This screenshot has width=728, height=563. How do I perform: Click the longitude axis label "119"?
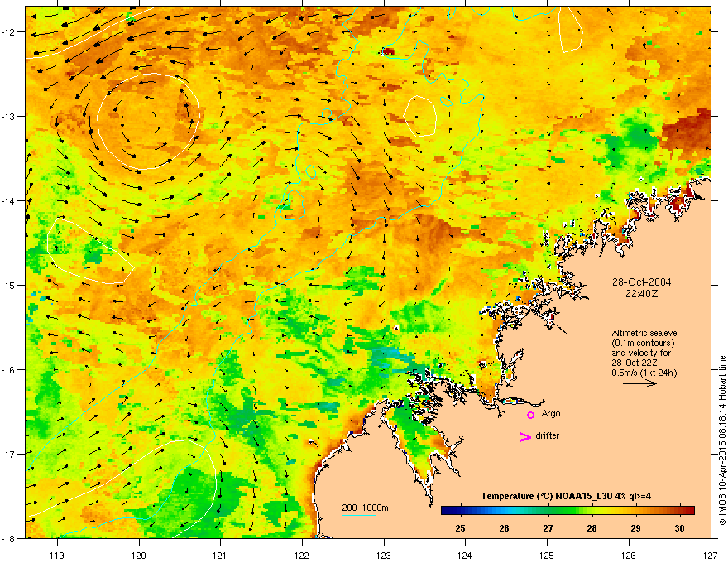(56, 555)
